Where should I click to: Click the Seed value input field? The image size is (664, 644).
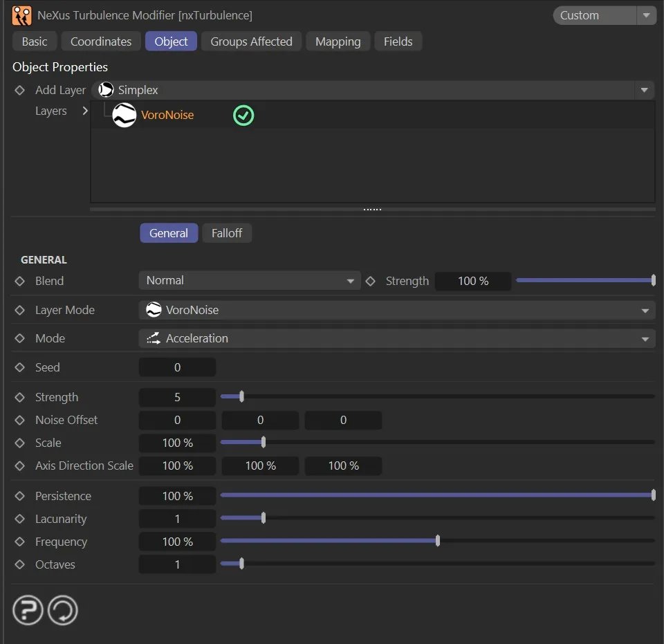[x=177, y=367]
